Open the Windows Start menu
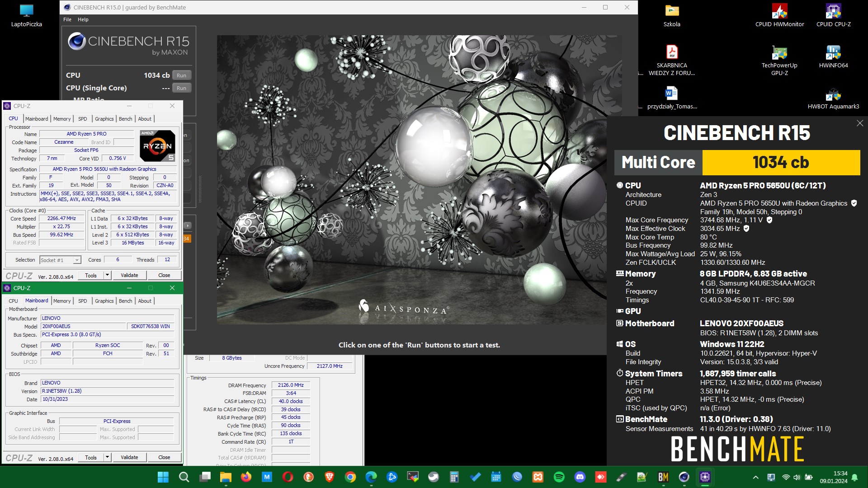This screenshot has width=868, height=488. coord(163,477)
